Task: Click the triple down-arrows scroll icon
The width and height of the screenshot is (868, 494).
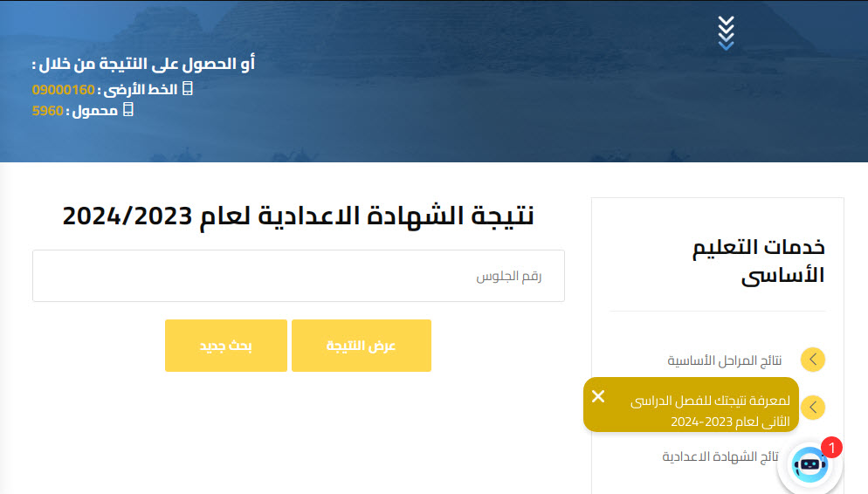Action: [726, 33]
